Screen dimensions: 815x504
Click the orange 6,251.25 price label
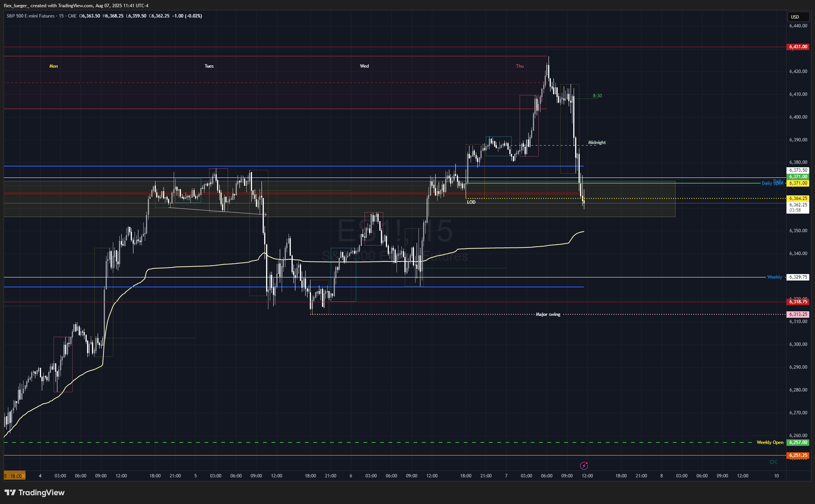[798, 455]
